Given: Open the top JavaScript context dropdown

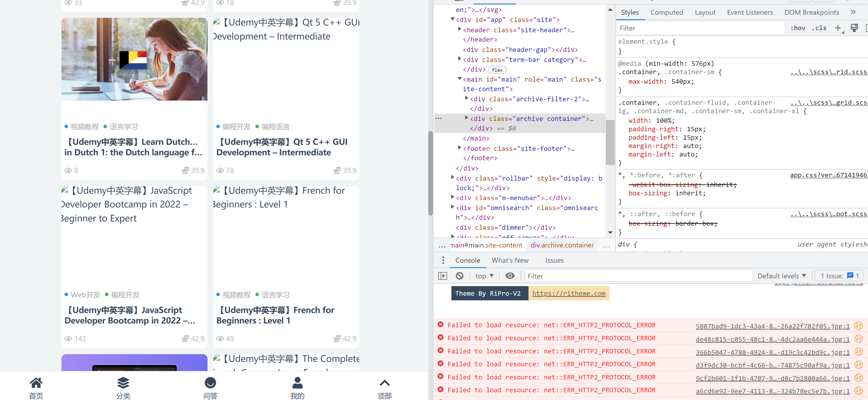Looking at the screenshot, I should coord(484,276).
